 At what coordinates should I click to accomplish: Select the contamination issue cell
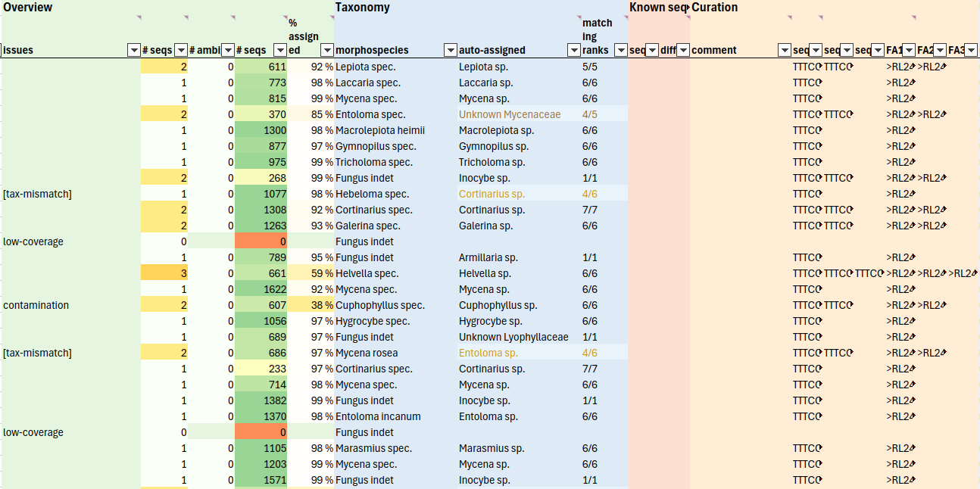(x=70, y=305)
